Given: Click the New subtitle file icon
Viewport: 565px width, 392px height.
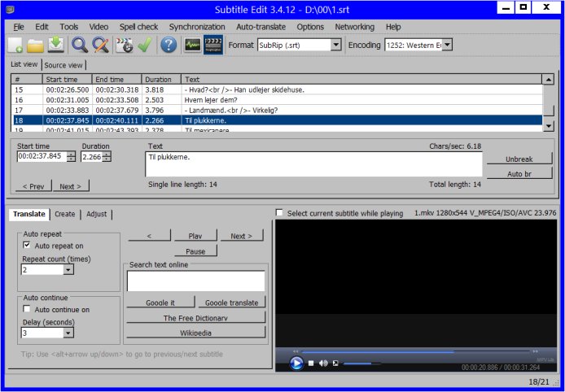Looking at the screenshot, I should tap(15, 46).
